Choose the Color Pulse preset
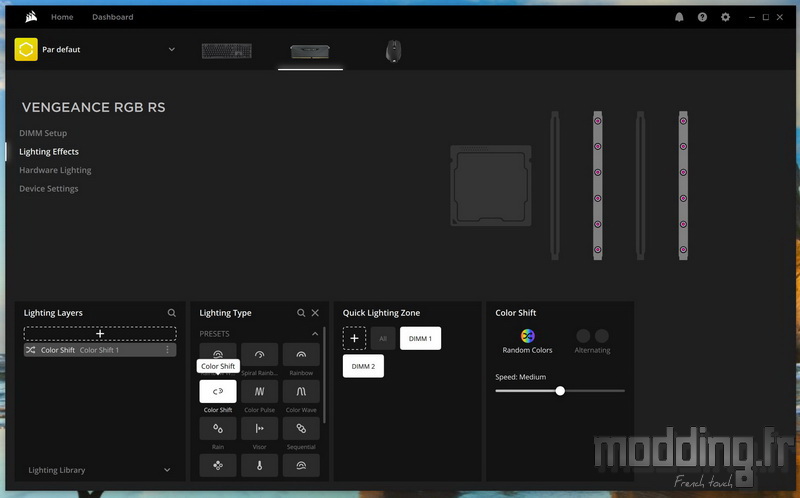This screenshot has height=498, width=800. (259, 391)
